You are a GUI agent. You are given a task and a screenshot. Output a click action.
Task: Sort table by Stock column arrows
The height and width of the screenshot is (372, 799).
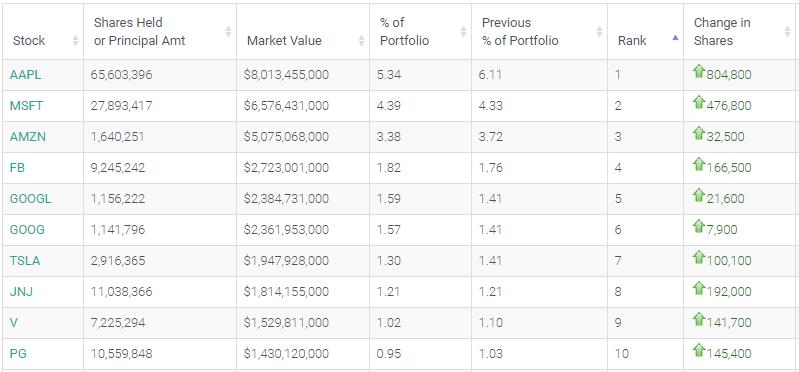coord(75,41)
